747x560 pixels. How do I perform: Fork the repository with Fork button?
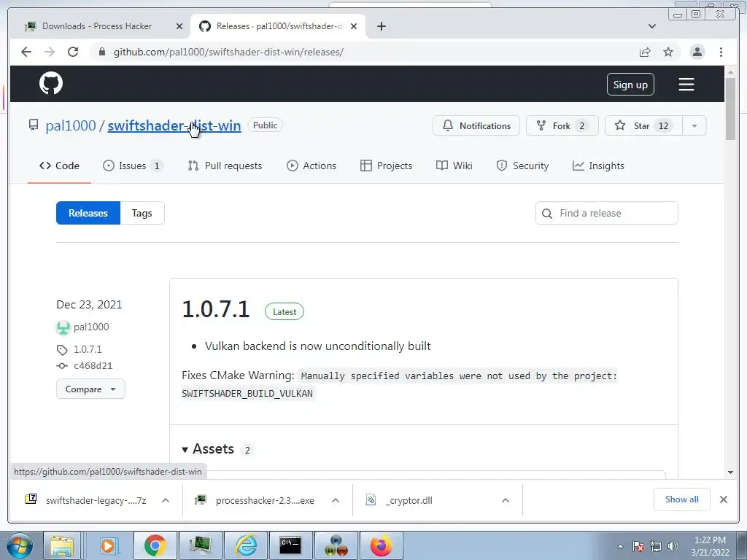(x=562, y=125)
